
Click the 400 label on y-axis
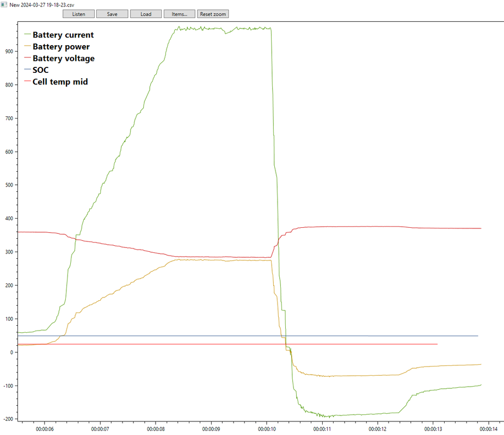pos(9,218)
